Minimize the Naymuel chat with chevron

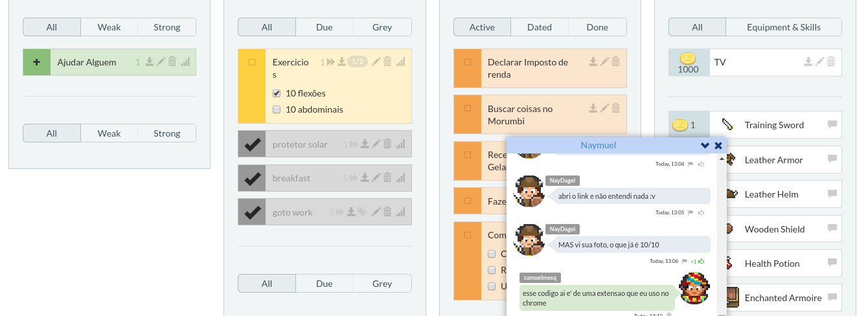point(705,146)
